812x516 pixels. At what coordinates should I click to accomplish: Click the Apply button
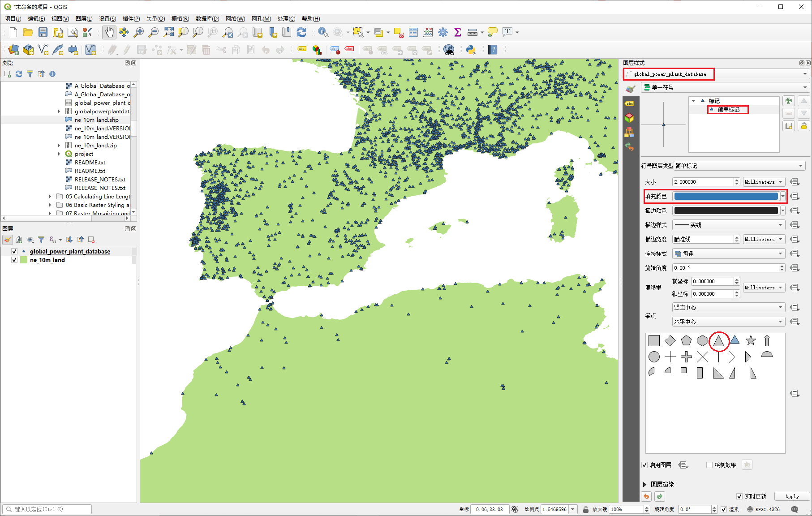tap(792, 496)
